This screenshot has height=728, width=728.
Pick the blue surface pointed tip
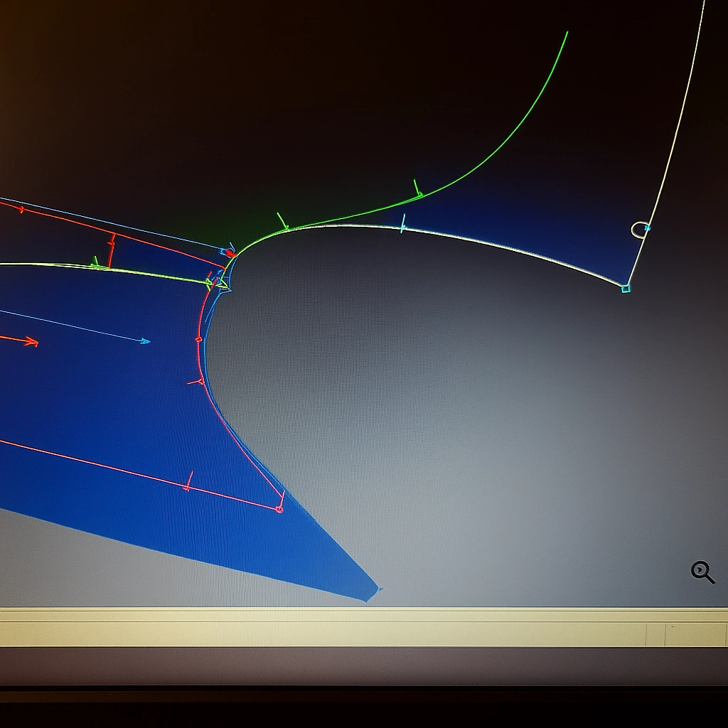[x=371, y=594]
